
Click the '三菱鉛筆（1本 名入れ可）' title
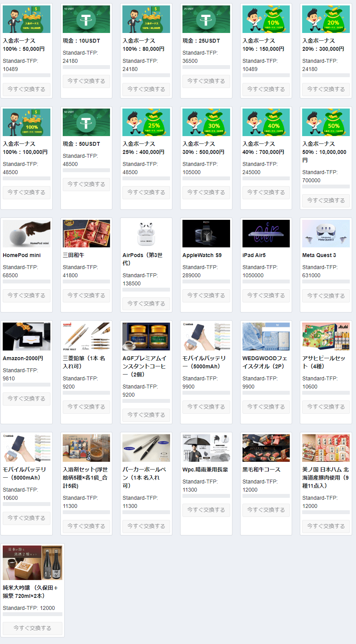[84, 362]
